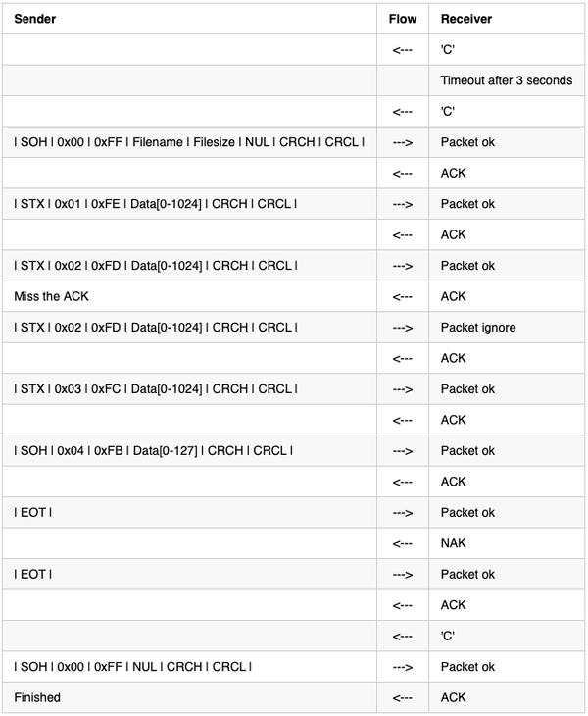Click the STX 0x03 0xFC packet cell

point(156,389)
